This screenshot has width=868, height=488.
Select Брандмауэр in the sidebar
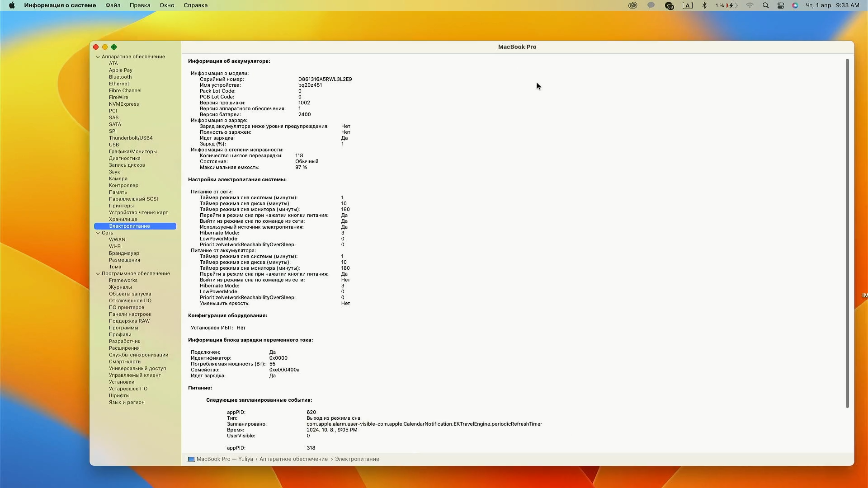(x=124, y=253)
